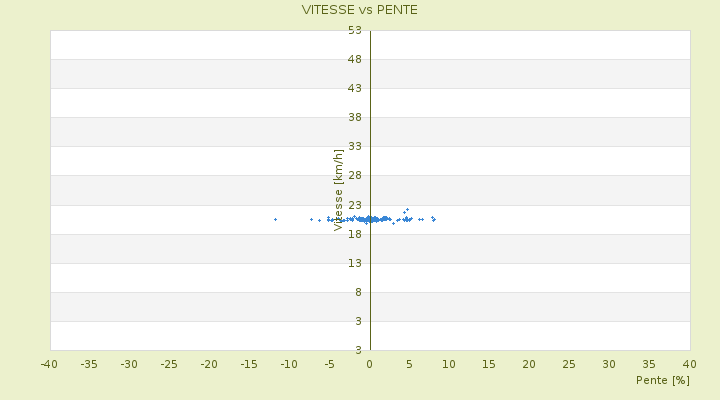
Task: Click the 0 tick label on the slope axis
Action: pyautogui.click(x=369, y=364)
